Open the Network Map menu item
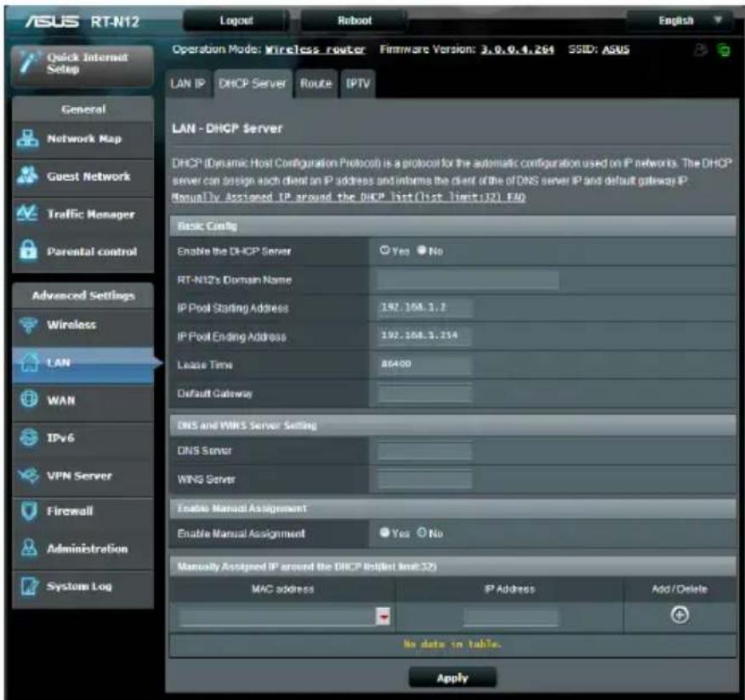 pyautogui.click(x=83, y=139)
